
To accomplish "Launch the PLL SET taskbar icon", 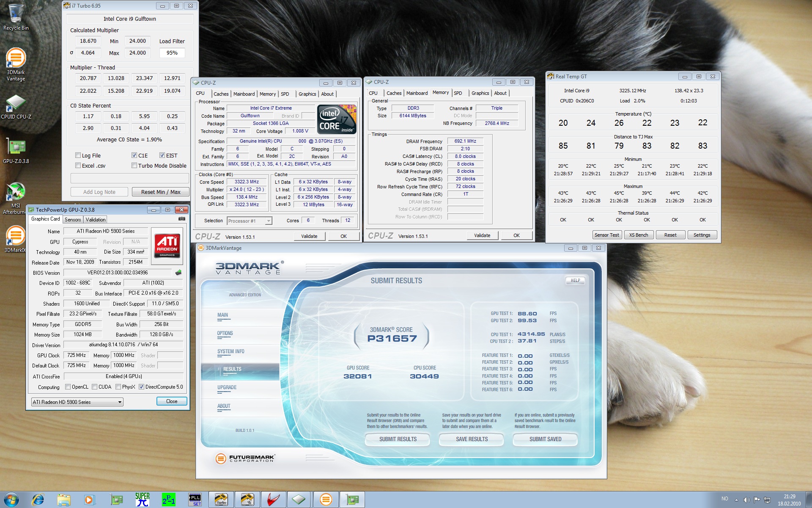I will point(195,500).
